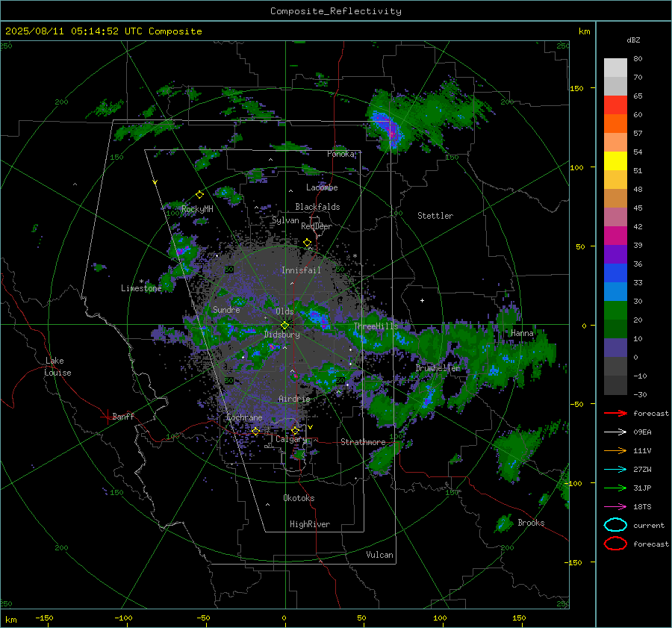672x628 pixels.
Task: Click the HighRiver city label
Action: click(x=310, y=524)
